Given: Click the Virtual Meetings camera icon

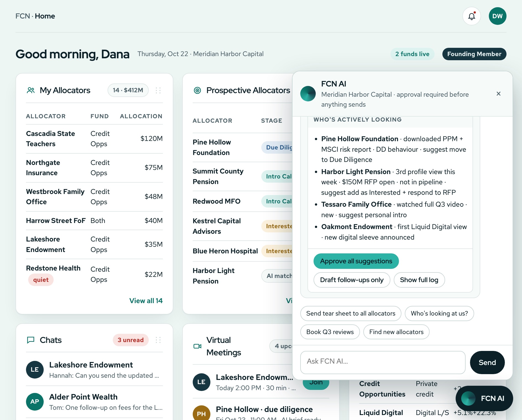Looking at the screenshot, I should 197,346.
